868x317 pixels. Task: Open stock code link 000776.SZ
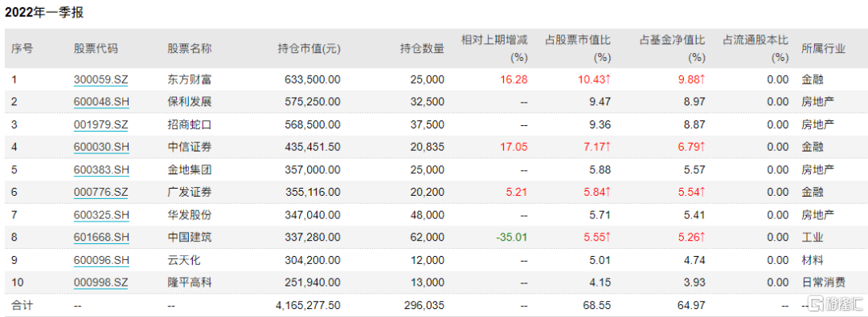(100, 193)
